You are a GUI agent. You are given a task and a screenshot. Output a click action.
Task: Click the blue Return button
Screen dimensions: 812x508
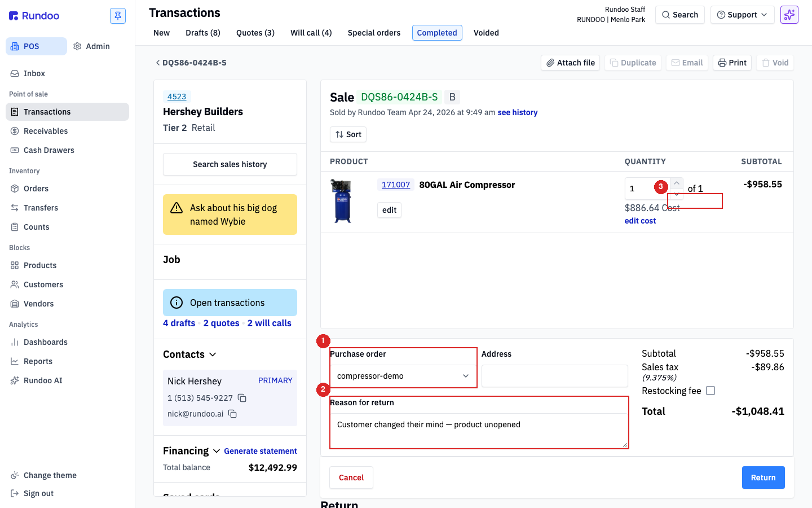[763, 478]
